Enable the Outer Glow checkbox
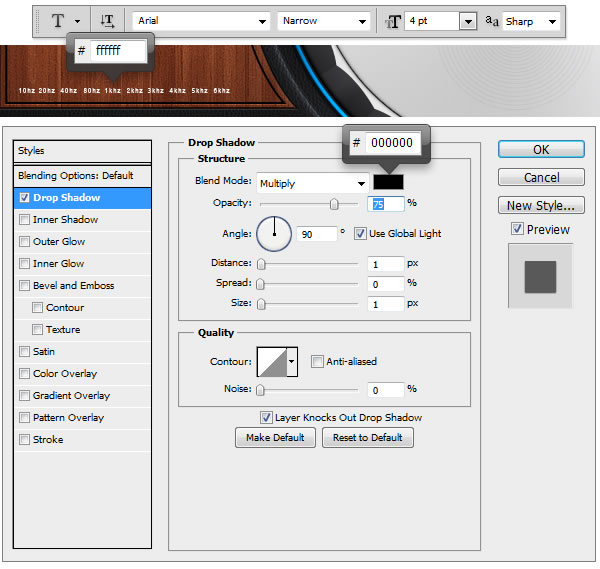The width and height of the screenshot is (600, 569). pos(24,241)
